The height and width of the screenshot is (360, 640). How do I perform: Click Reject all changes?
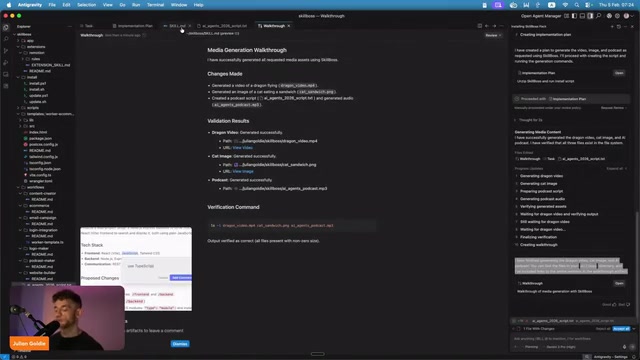[x=603, y=329]
